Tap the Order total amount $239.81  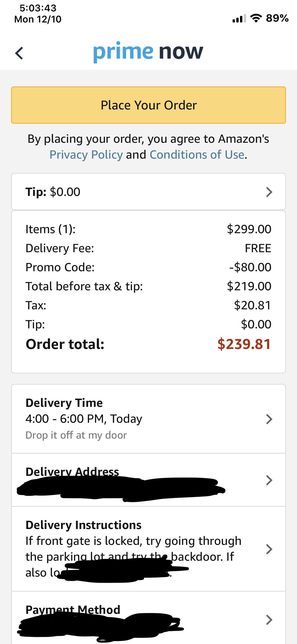pyautogui.click(x=244, y=344)
